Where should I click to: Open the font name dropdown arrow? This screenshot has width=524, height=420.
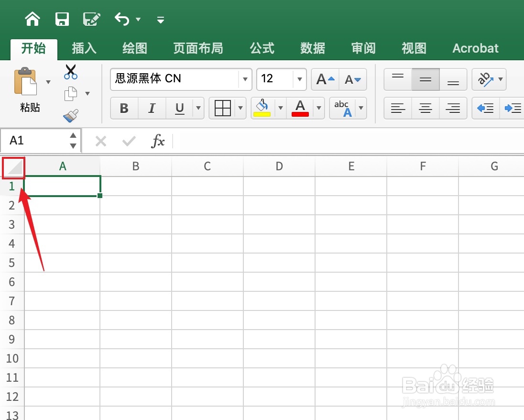pos(245,79)
